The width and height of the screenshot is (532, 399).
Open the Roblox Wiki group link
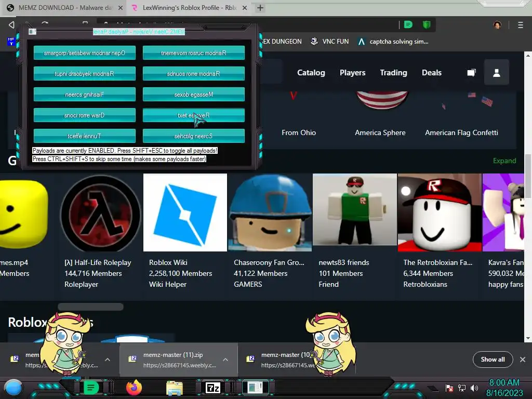tap(168, 262)
